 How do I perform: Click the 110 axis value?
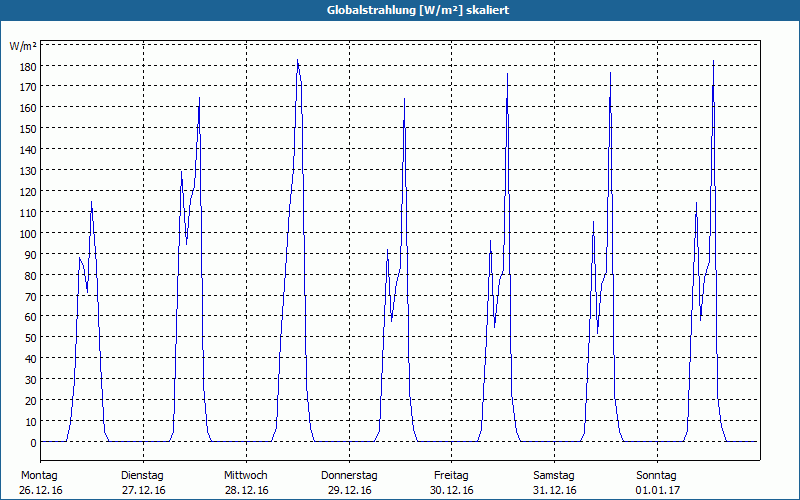(28, 213)
